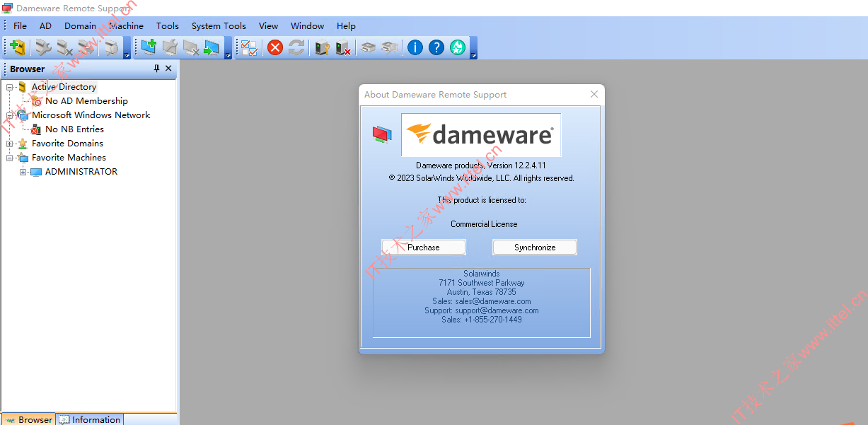Open the File menu
The height and width of the screenshot is (425, 868).
click(20, 26)
